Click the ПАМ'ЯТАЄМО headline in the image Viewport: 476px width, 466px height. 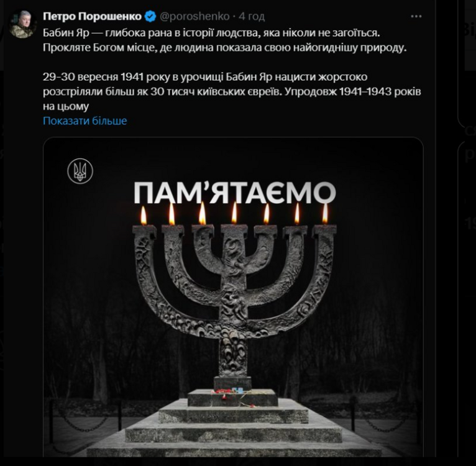235,193
